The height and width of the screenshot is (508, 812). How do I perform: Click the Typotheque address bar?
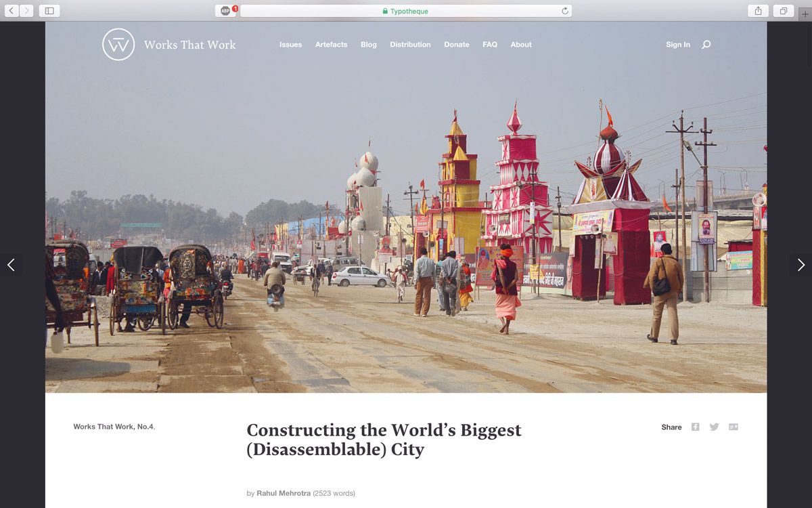406,11
